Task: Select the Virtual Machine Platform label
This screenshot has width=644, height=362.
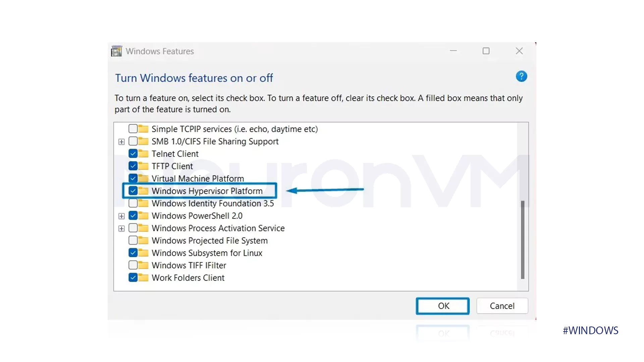Action: (x=198, y=179)
